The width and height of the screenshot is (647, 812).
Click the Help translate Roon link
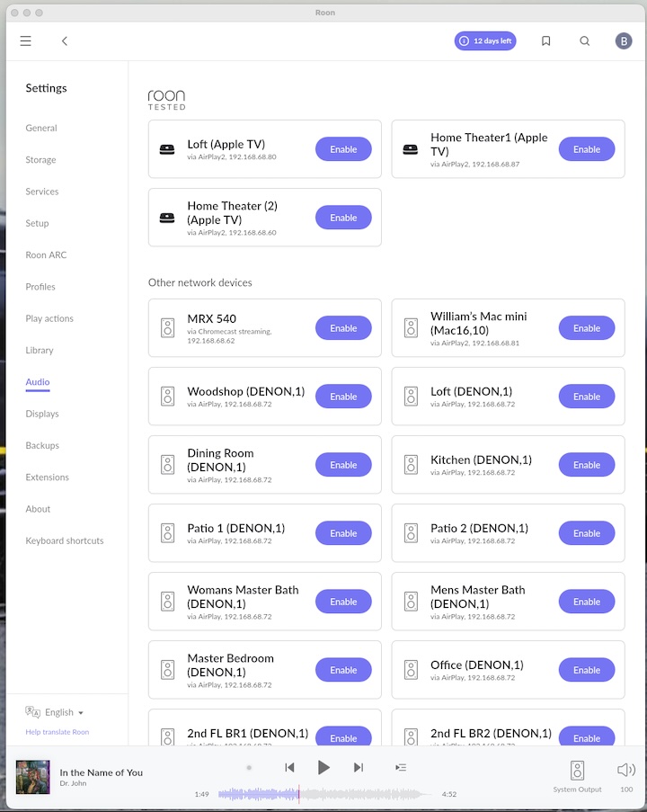pos(58,732)
